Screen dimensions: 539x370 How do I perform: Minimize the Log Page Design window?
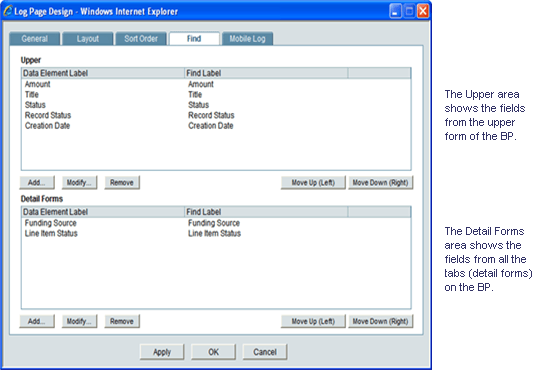tap(395, 11)
